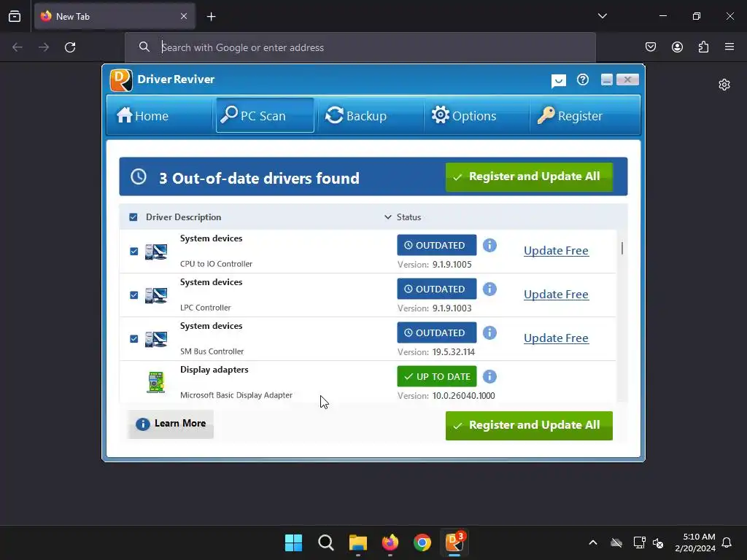Click top Register and Update All button

click(x=529, y=176)
